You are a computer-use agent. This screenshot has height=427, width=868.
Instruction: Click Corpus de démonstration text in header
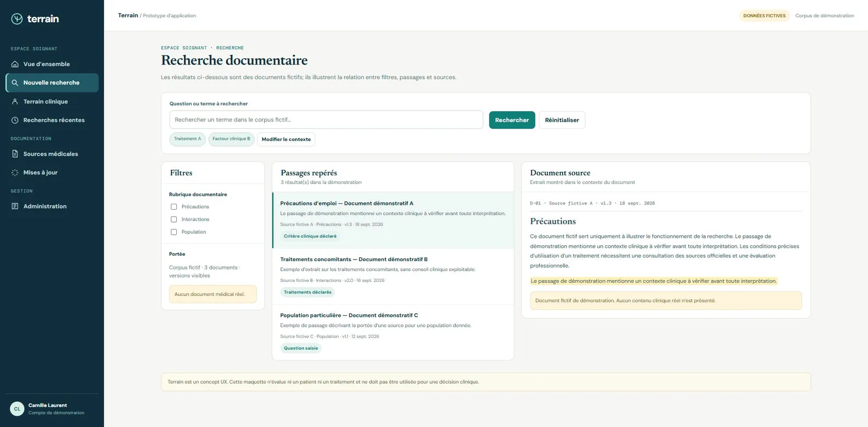point(825,16)
